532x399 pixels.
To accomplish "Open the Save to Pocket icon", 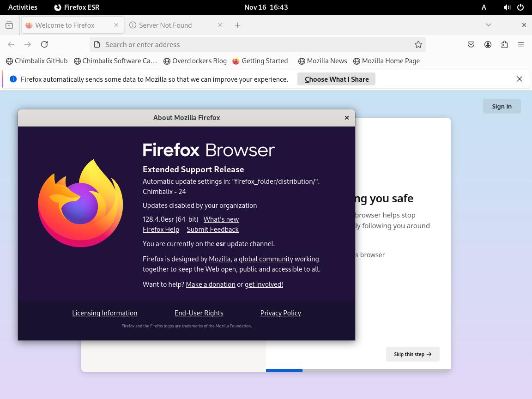I will pos(471,44).
